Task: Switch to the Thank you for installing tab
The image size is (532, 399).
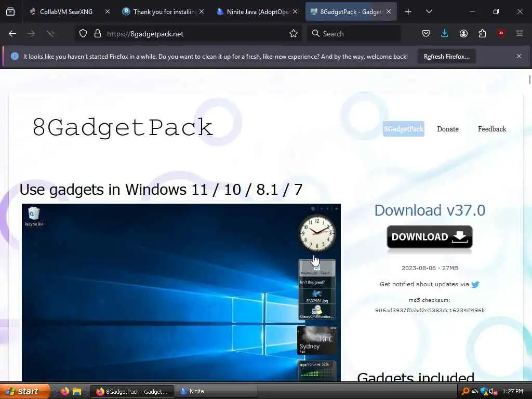Action: (x=164, y=12)
